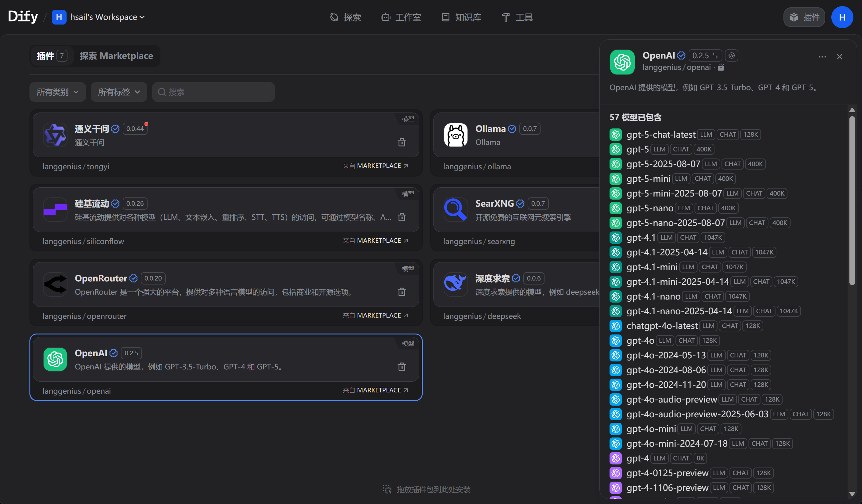Delete the 硅基流动 plugin

pos(402,217)
